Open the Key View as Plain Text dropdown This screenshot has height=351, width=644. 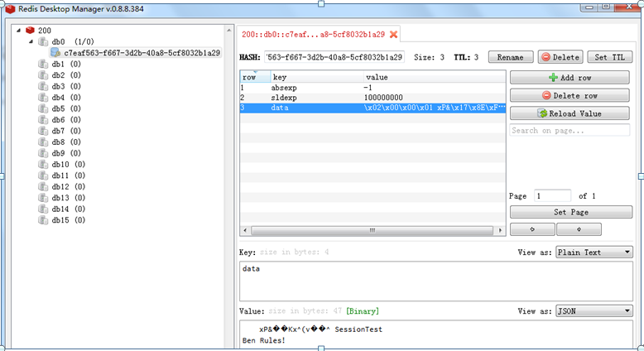pos(594,252)
